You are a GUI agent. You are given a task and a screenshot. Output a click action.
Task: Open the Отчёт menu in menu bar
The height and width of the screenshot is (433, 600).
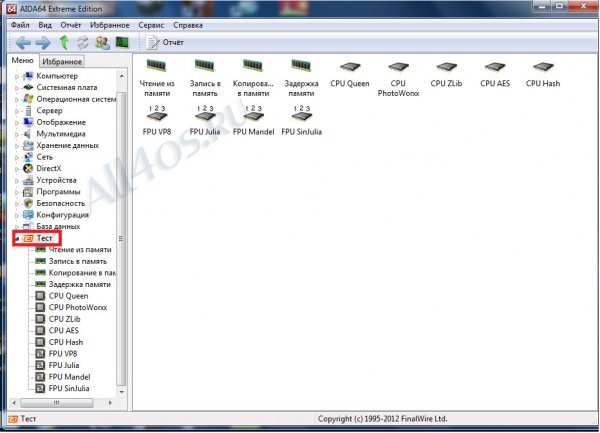pyautogui.click(x=71, y=25)
